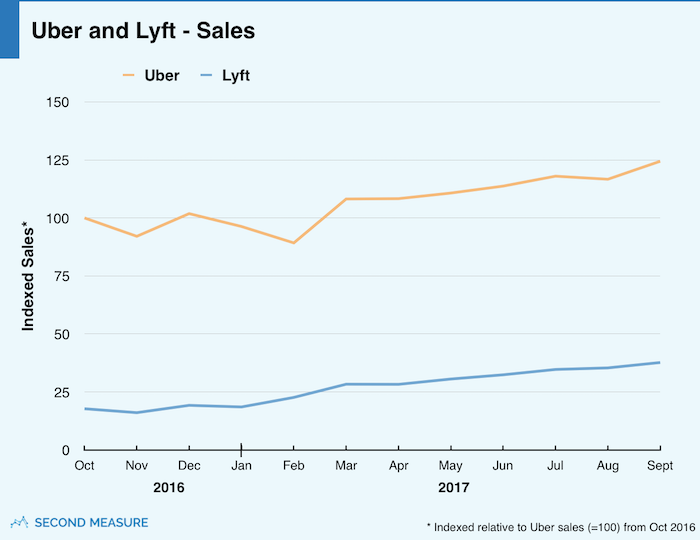Click the January year-divider tick mark
The width and height of the screenshot is (700, 540).
[242, 450]
